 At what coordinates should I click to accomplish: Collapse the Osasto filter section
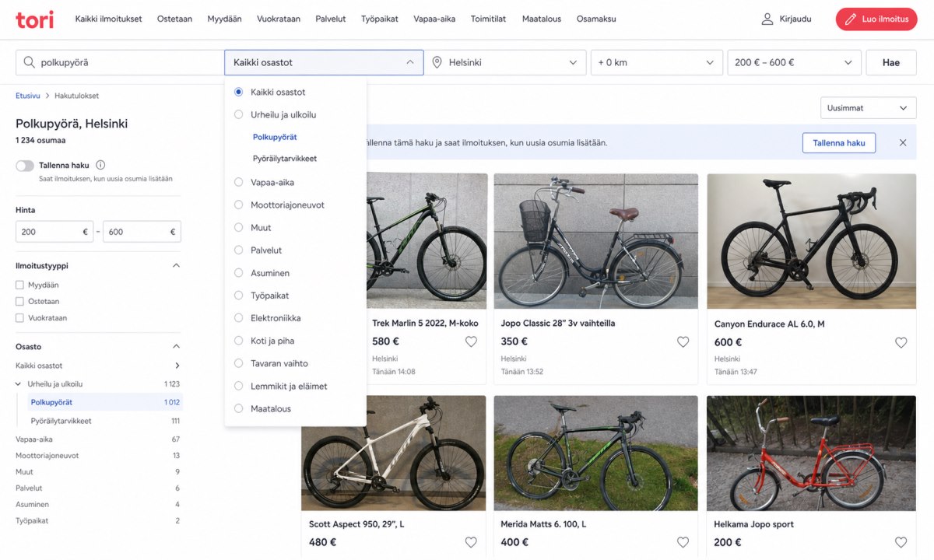coord(176,346)
